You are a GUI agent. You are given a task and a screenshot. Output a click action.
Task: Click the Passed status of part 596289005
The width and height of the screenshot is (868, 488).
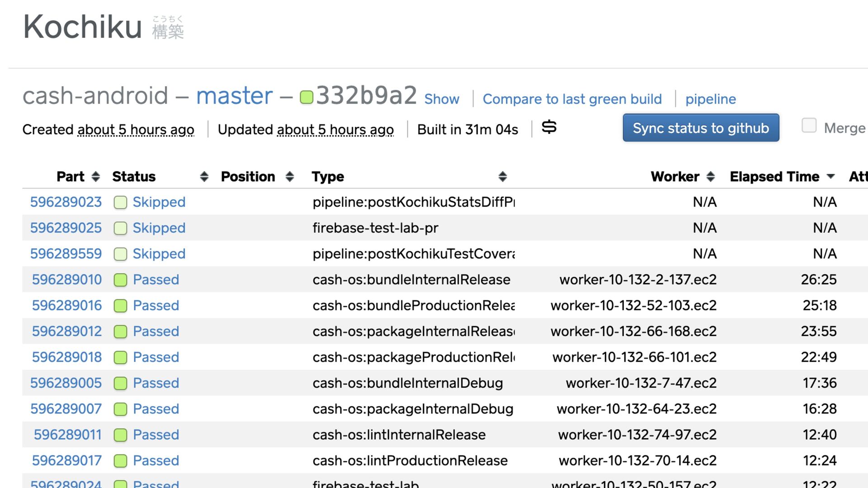[x=156, y=383]
